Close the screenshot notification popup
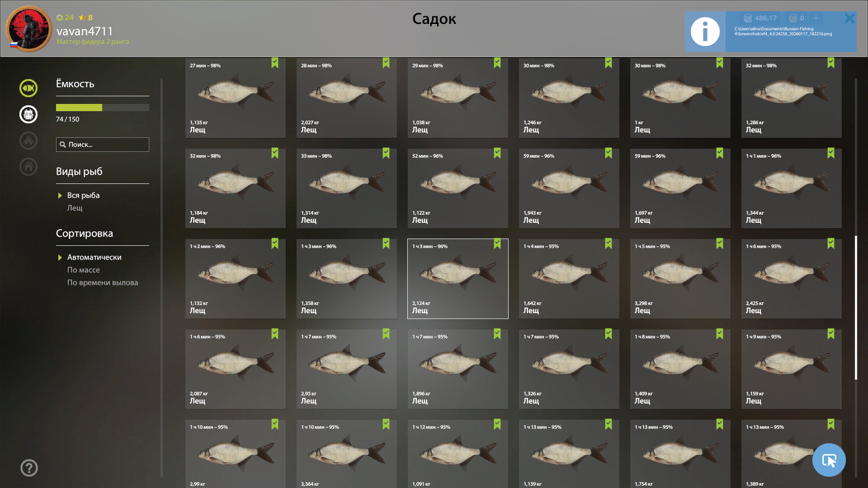This screenshot has width=868, height=488. click(x=849, y=18)
